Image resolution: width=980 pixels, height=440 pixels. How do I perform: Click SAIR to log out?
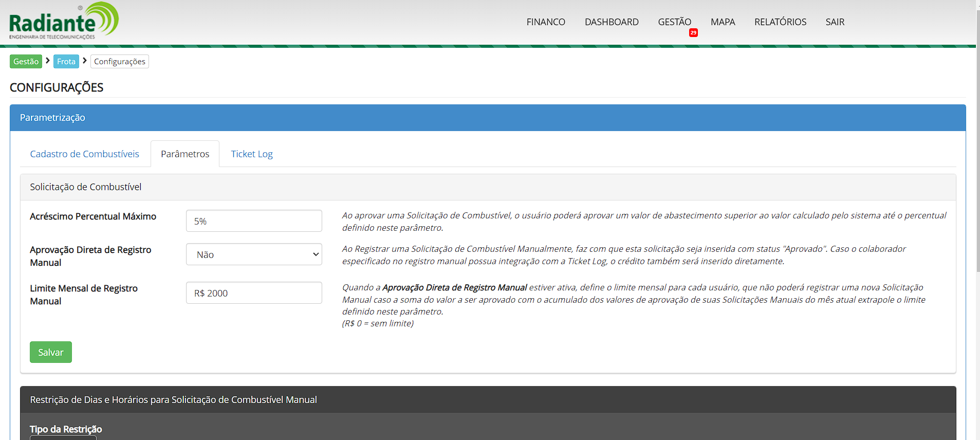[835, 22]
